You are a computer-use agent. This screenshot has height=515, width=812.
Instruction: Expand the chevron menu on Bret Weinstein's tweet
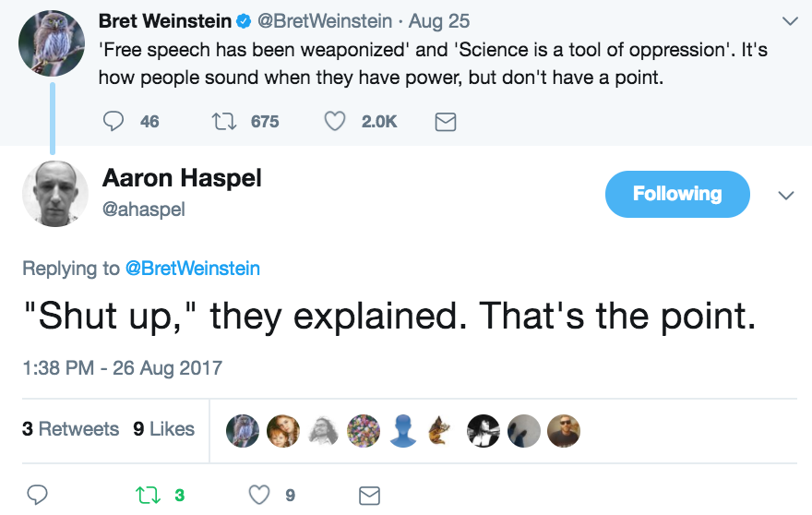click(790, 20)
